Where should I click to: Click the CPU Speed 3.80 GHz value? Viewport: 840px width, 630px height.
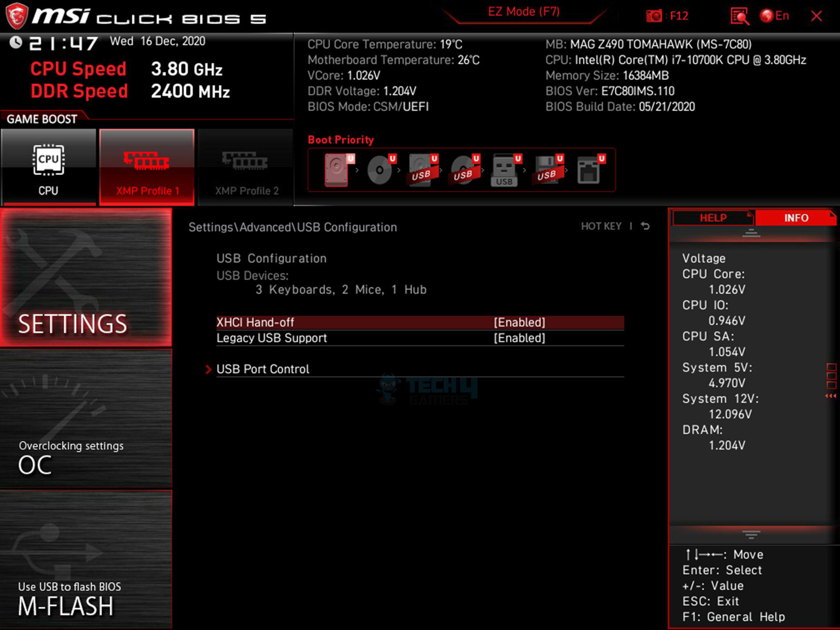click(187, 69)
